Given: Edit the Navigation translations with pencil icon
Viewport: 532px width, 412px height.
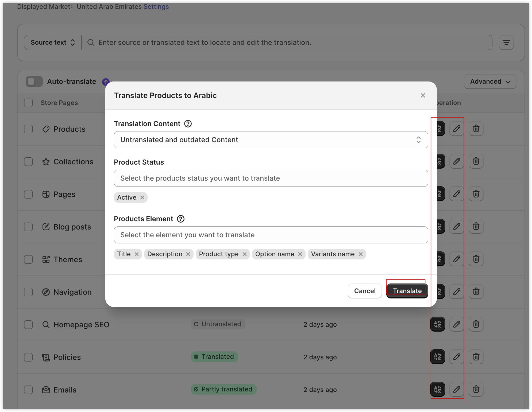Looking at the screenshot, I should (457, 291).
